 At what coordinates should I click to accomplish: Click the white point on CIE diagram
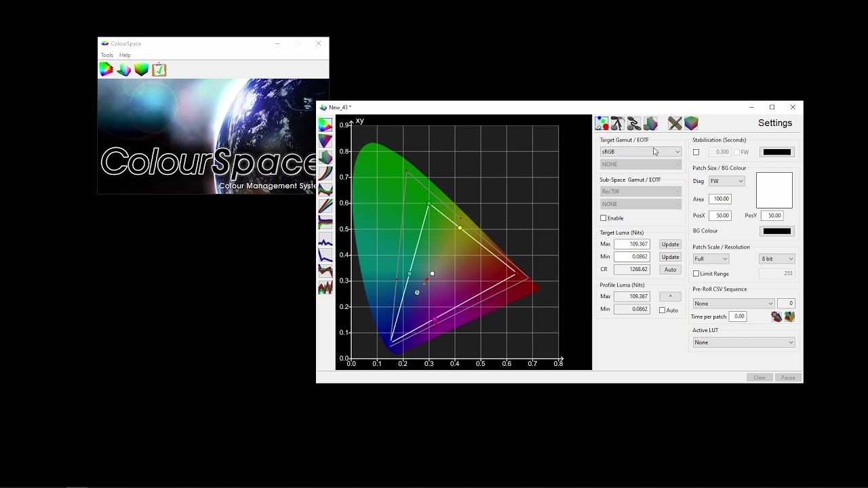[433, 274]
